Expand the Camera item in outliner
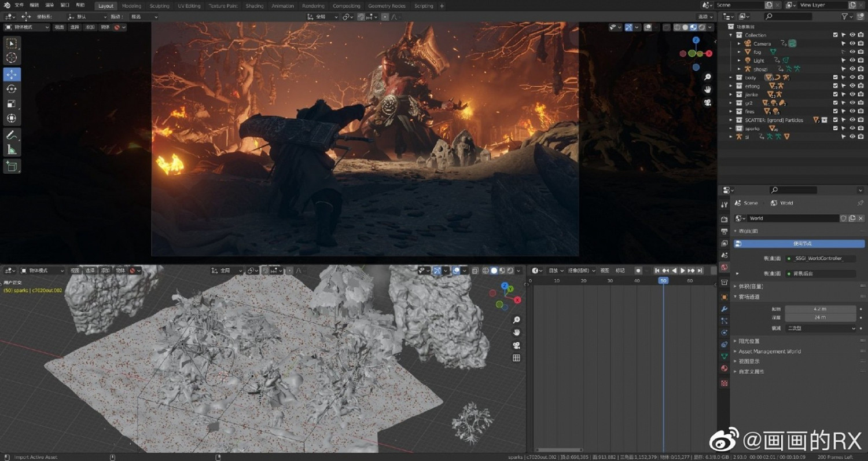This screenshot has width=868, height=461. pos(739,43)
